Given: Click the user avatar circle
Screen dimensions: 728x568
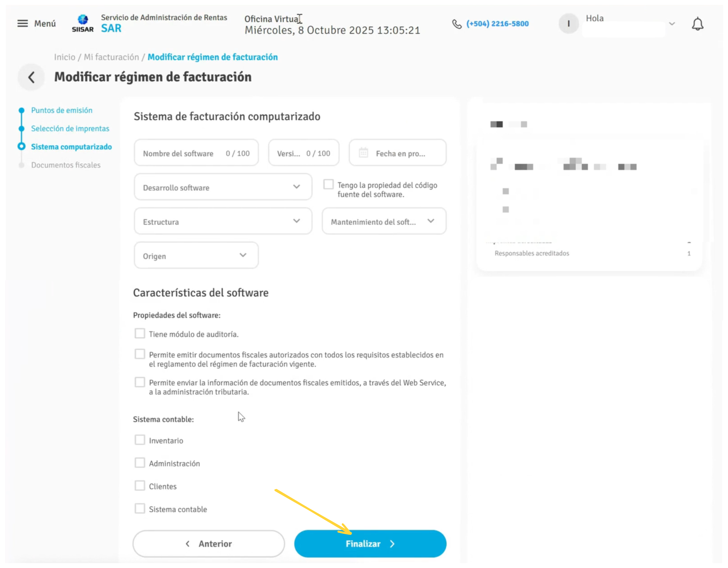Looking at the screenshot, I should pyautogui.click(x=568, y=23).
